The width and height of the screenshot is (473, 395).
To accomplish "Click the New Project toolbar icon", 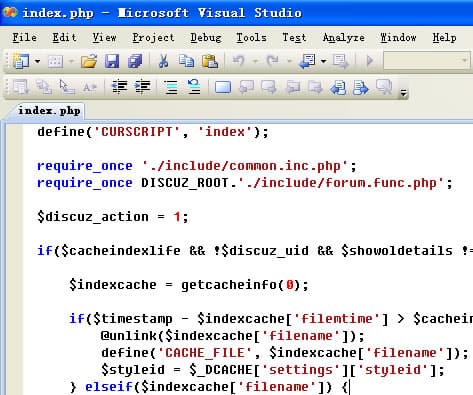I will pyautogui.click(x=21, y=61).
